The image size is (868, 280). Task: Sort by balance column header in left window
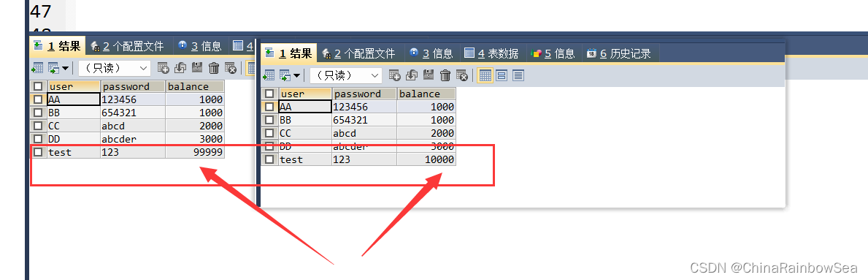tap(195, 86)
